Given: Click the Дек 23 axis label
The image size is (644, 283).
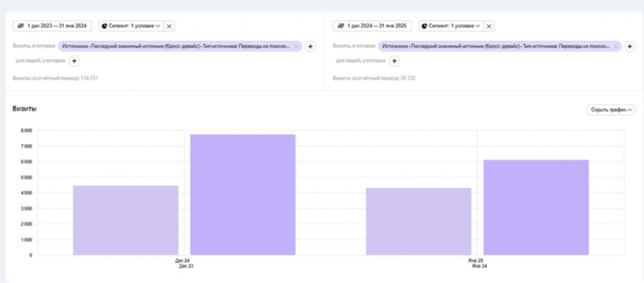Looking at the screenshot, I should click(187, 266).
